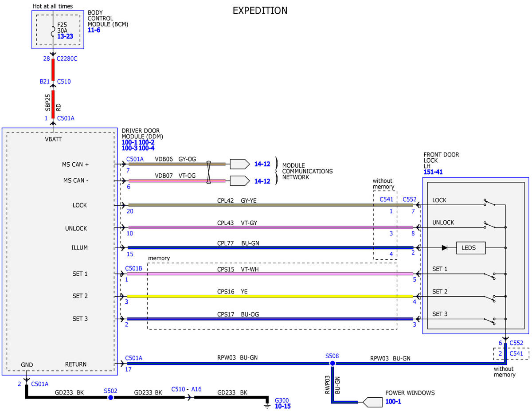The image size is (532, 411).
Task: Click the LOCK switch symbol in door lock
Action: click(x=489, y=203)
